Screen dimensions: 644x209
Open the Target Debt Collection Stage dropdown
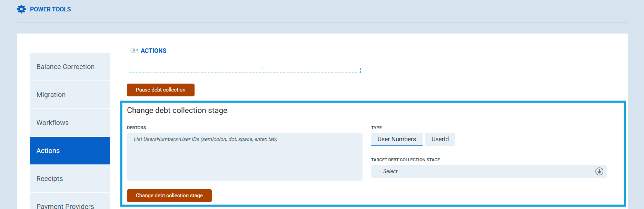click(x=483, y=171)
